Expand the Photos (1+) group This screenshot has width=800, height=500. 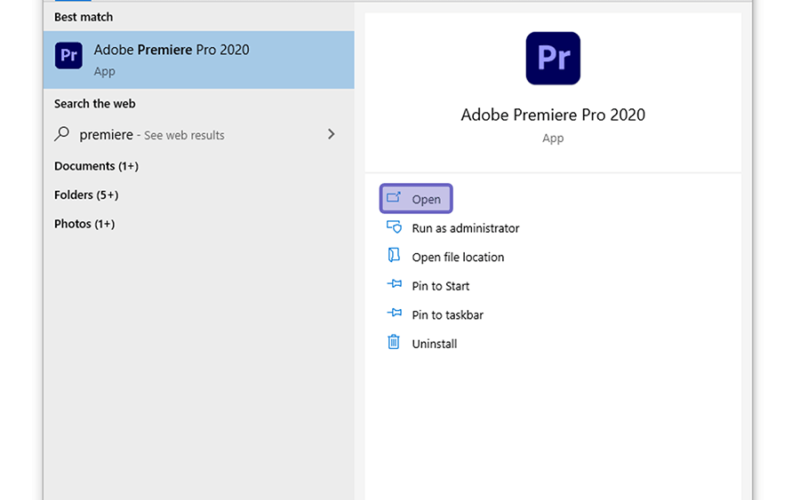click(x=84, y=224)
